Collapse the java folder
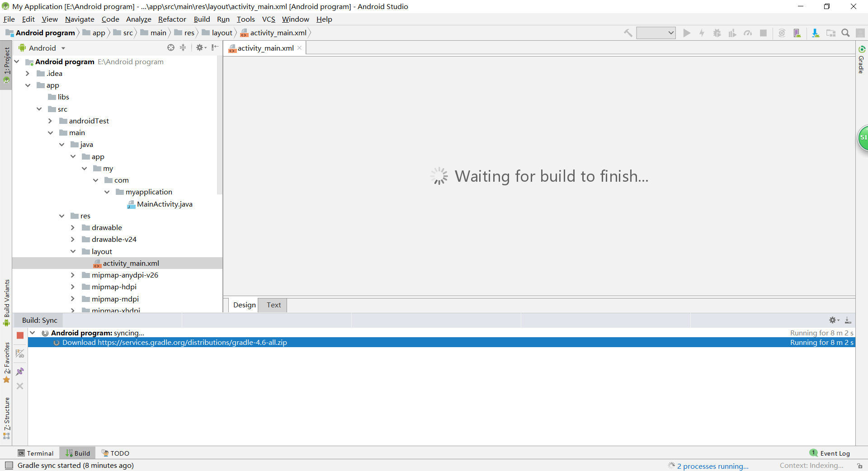 click(62, 145)
